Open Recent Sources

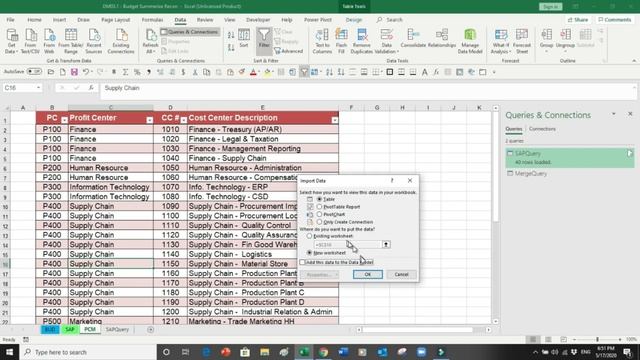click(93, 41)
